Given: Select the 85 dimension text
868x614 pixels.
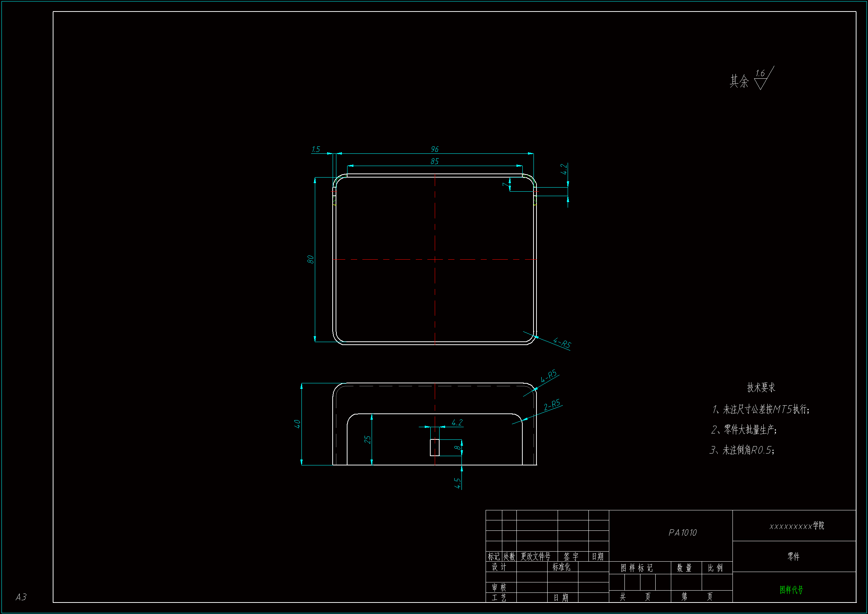Looking at the screenshot, I should coord(434,162).
